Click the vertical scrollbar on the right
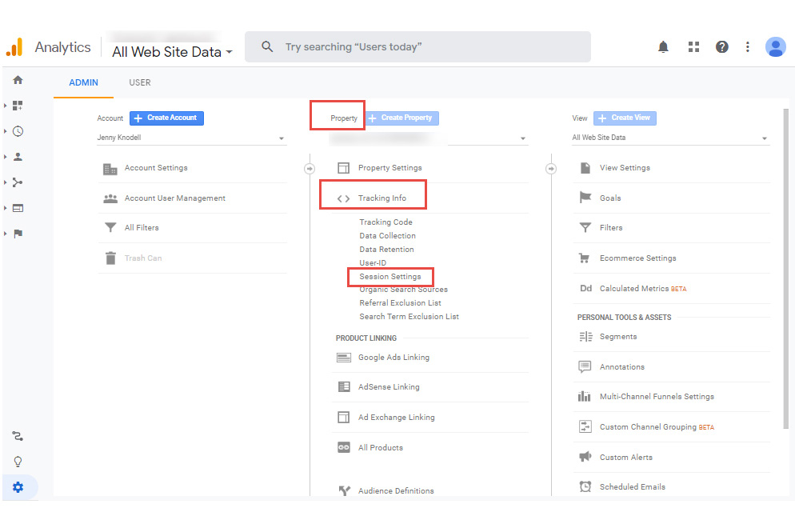 click(786, 269)
